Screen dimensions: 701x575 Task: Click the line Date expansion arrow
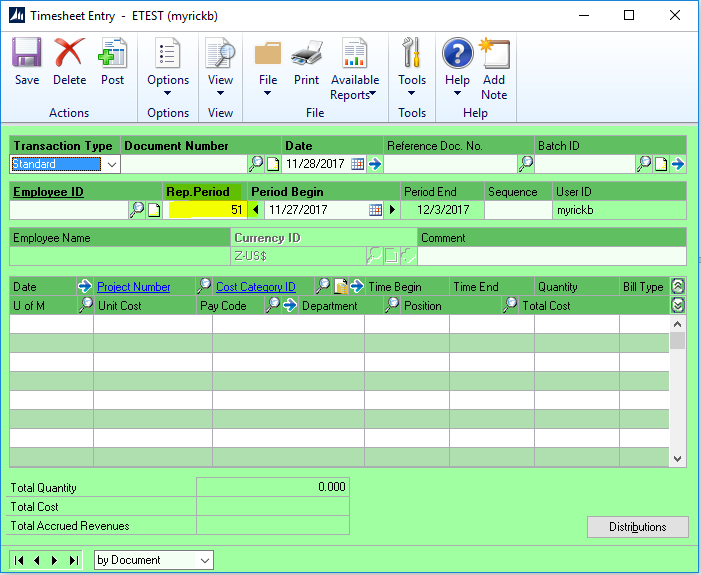tap(84, 286)
